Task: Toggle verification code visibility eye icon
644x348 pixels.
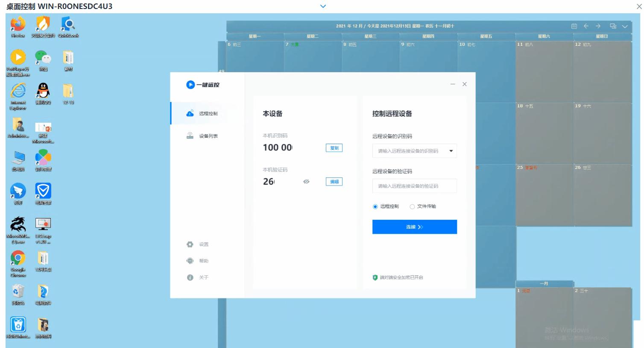Action: tap(306, 182)
